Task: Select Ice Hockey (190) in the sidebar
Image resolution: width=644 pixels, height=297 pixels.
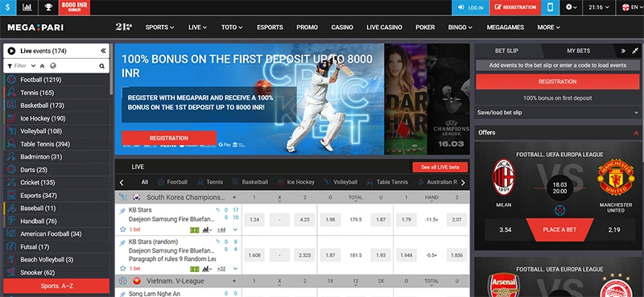Action: pos(56,118)
